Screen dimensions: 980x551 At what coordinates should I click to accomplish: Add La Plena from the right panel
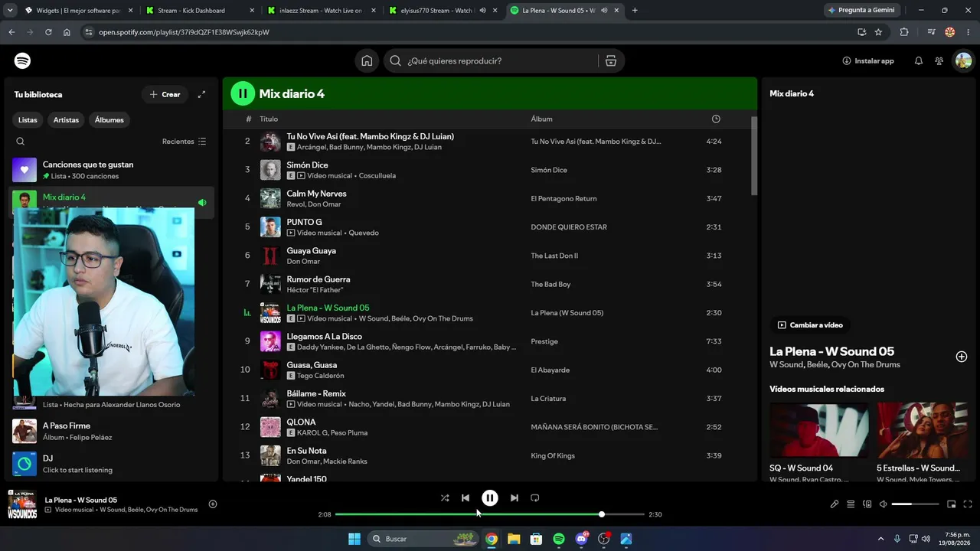962,357
